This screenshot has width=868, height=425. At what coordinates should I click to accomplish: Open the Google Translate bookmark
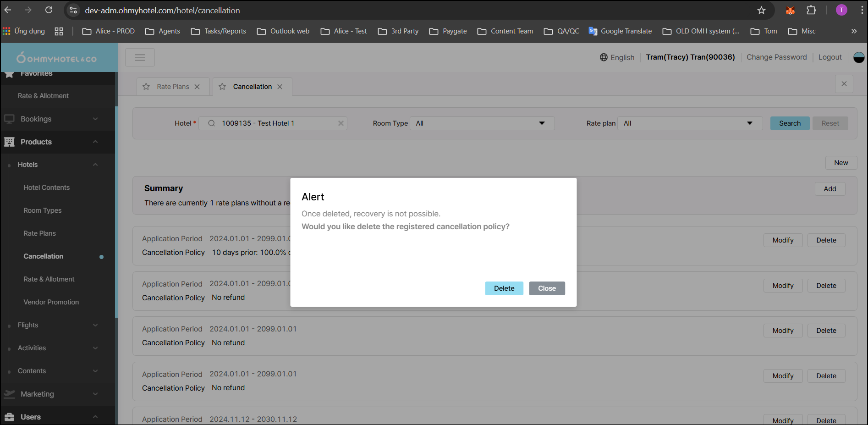click(620, 31)
